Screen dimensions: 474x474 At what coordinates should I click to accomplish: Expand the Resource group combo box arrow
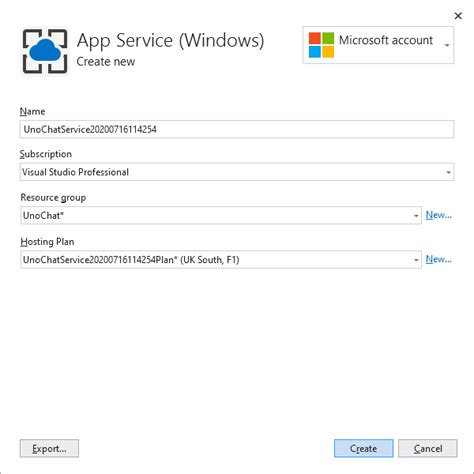click(x=416, y=216)
